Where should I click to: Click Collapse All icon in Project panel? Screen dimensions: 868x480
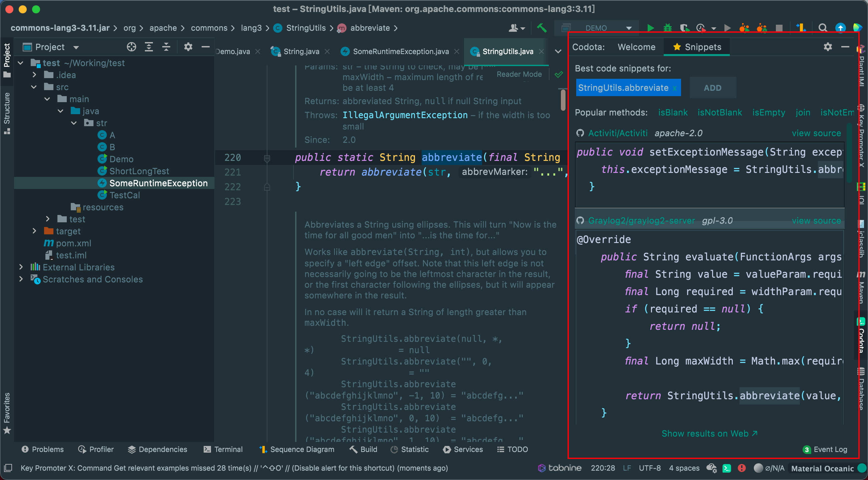tap(166, 47)
